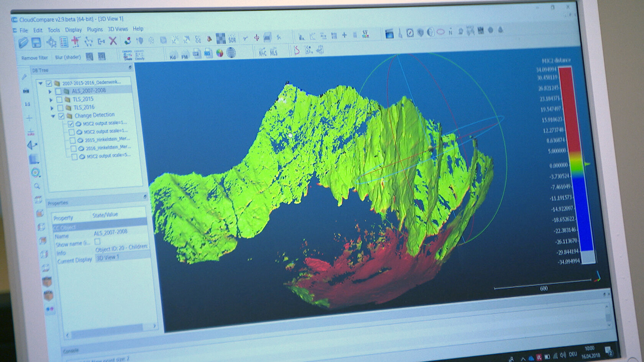Expand the TLS_2016 tree node
644x362 pixels.
(52, 108)
